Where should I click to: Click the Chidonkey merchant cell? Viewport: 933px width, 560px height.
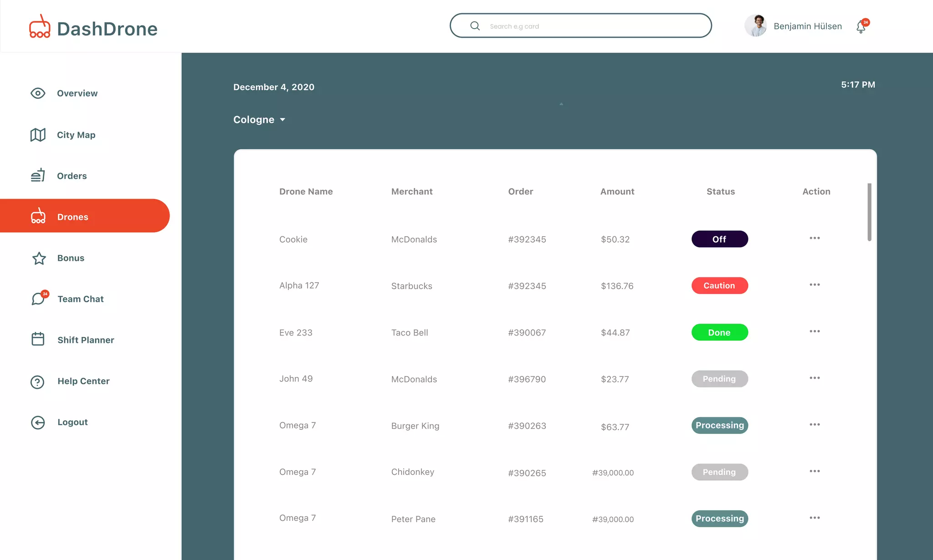point(413,472)
